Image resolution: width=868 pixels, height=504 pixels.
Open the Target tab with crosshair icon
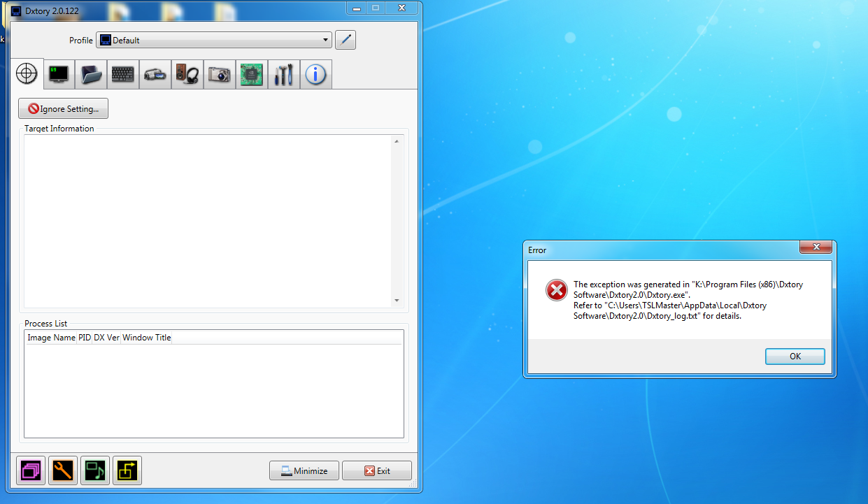[27, 73]
